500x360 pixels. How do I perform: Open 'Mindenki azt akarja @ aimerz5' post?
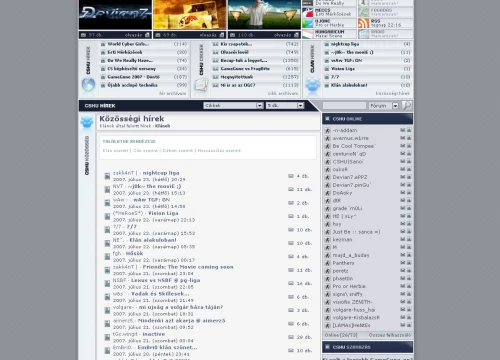(181, 320)
